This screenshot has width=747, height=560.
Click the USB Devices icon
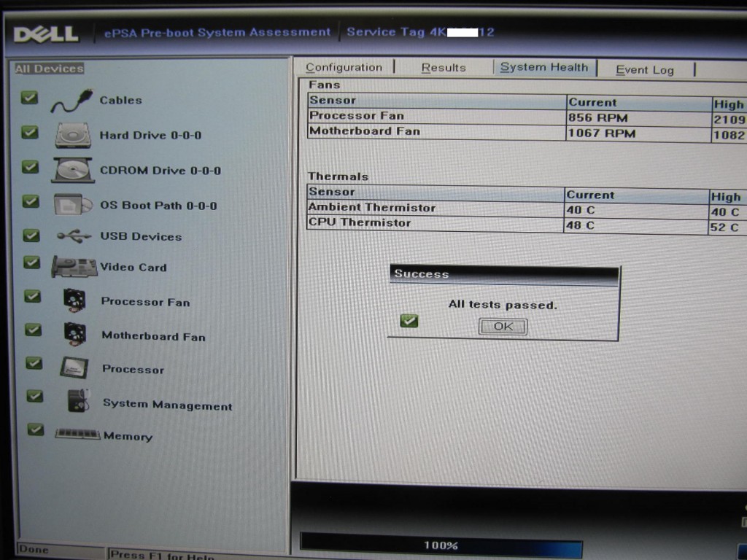74,236
